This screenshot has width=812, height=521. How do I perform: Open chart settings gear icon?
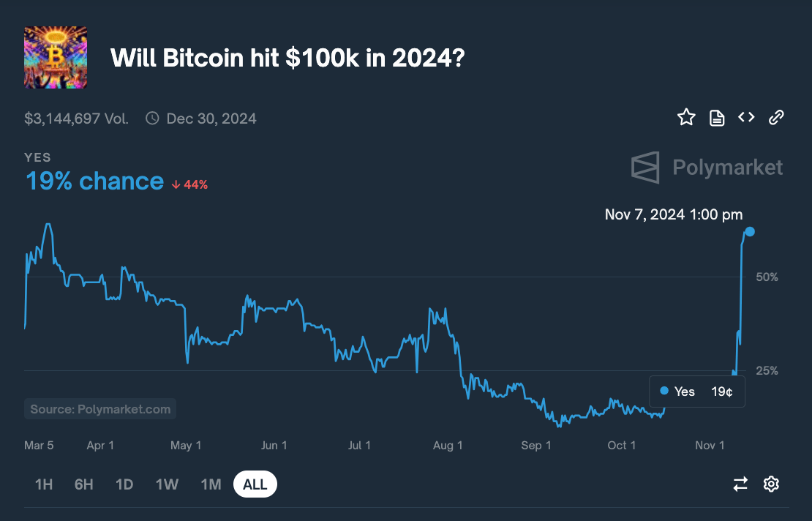coord(771,484)
